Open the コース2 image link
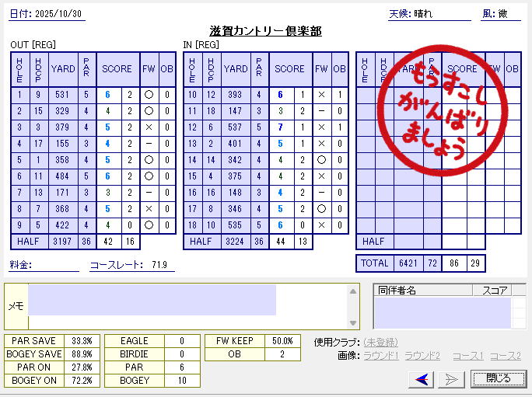This screenshot has width=532, height=397. 506,356
